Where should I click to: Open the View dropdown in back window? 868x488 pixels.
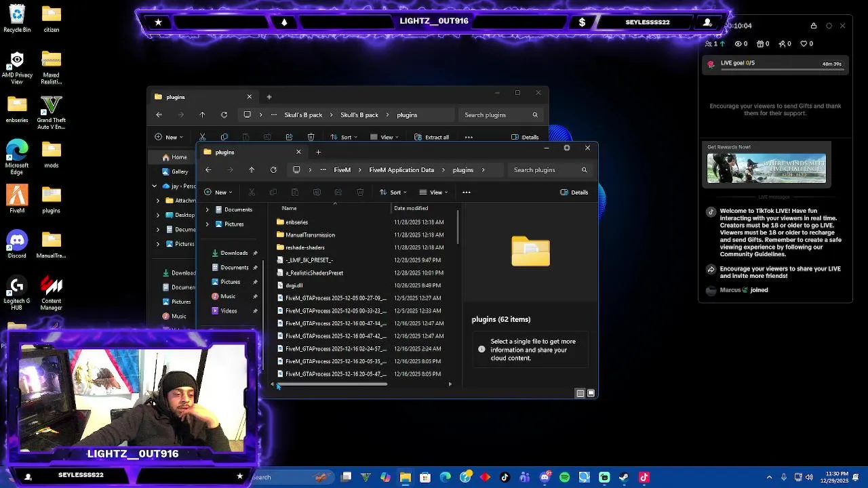[384, 137]
